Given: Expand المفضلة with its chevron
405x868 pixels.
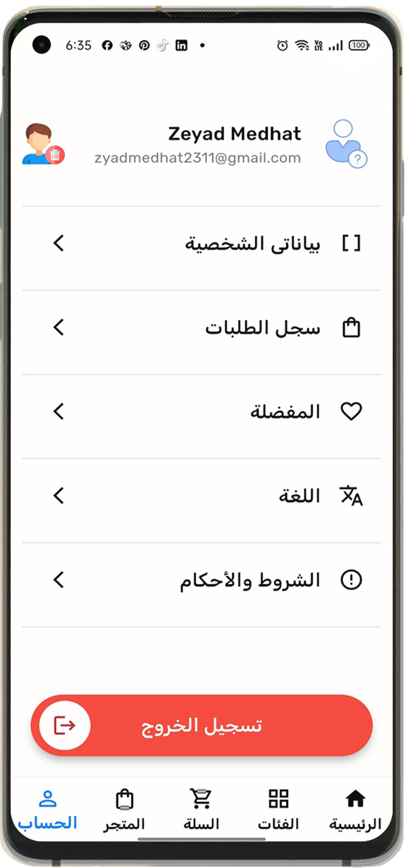Looking at the screenshot, I should point(59,411).
